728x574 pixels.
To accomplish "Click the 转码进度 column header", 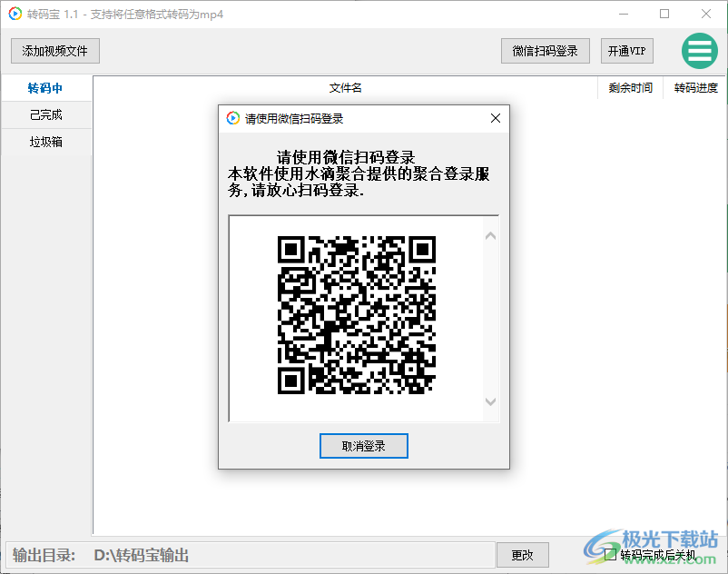I will point(695,88).
